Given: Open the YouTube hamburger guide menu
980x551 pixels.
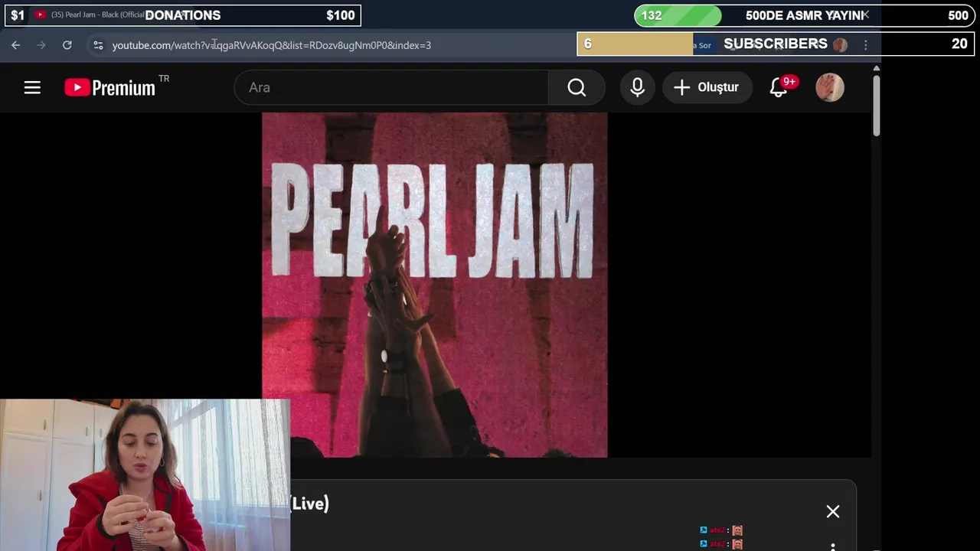Looking at the screenshot, I should [x=32, y=87].
